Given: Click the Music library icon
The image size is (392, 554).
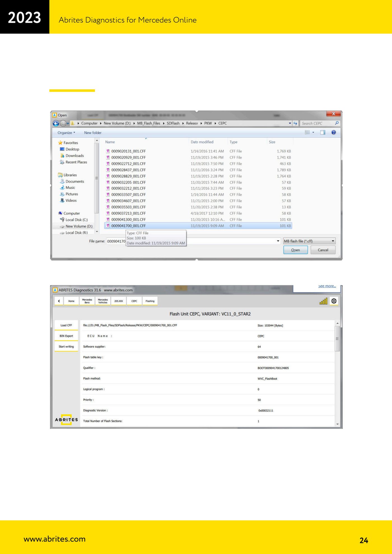Looking at the screenshot, I should (x=62, y=188).
